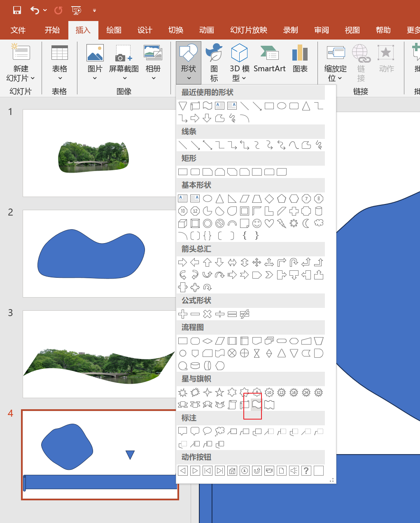The image size is (420, 523).
Task: Select the quad arrow shape
Action: [257, 263]
